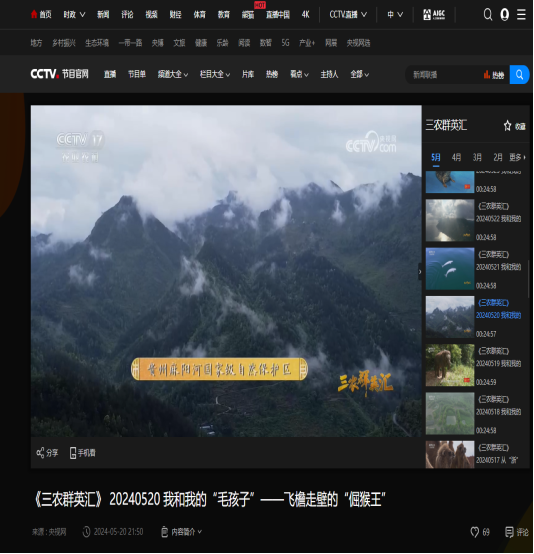
Task: Expand the 栏目大全 dropdown menu
Action: [x=215, y=74]
